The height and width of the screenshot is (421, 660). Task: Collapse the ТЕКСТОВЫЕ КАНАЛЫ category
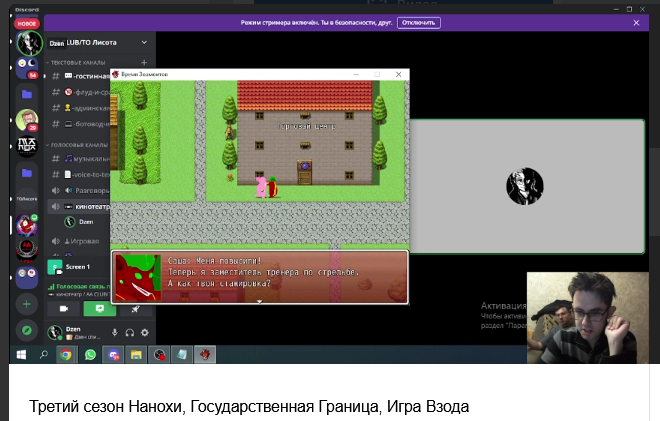pyautogui.click(x=76, y=63)
